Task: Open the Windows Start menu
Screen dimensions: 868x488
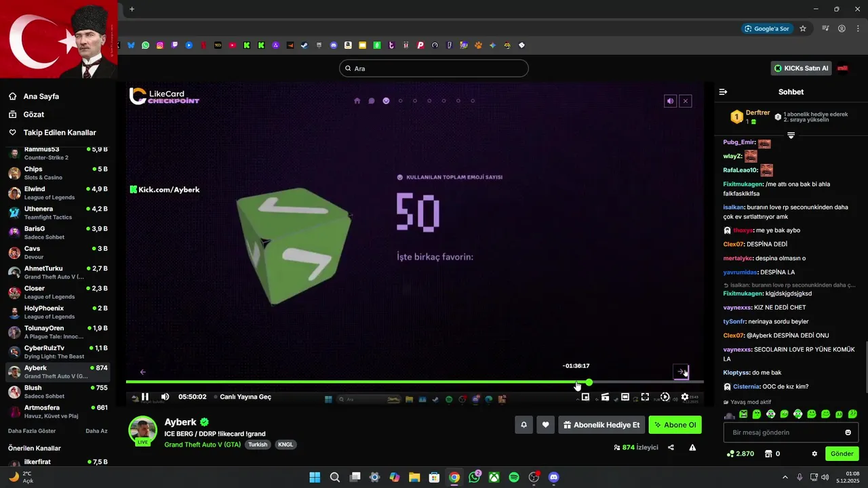Action: point(315,477)
